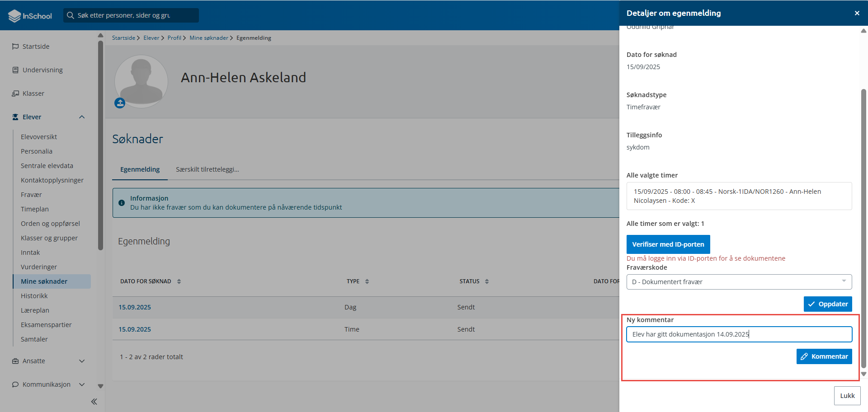This screenshot has height=412, width=868.
Task: Click the Ny kommentar text field
Action: pyautogui.click(x=739, y=334)
